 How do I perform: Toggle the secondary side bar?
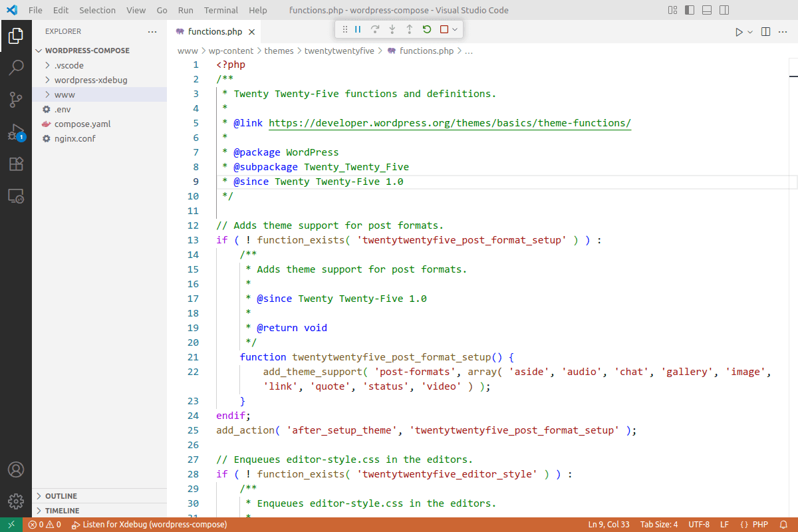pos(724,10)
